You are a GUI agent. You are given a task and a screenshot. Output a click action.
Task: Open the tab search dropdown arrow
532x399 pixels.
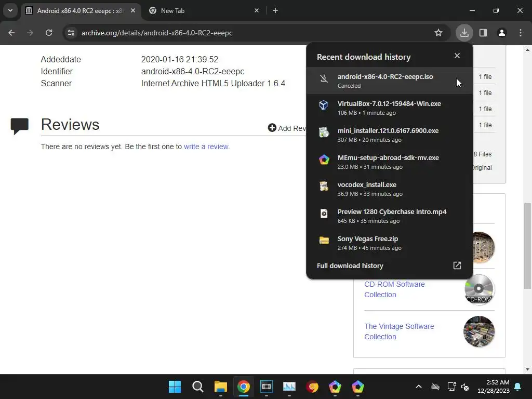10,10
